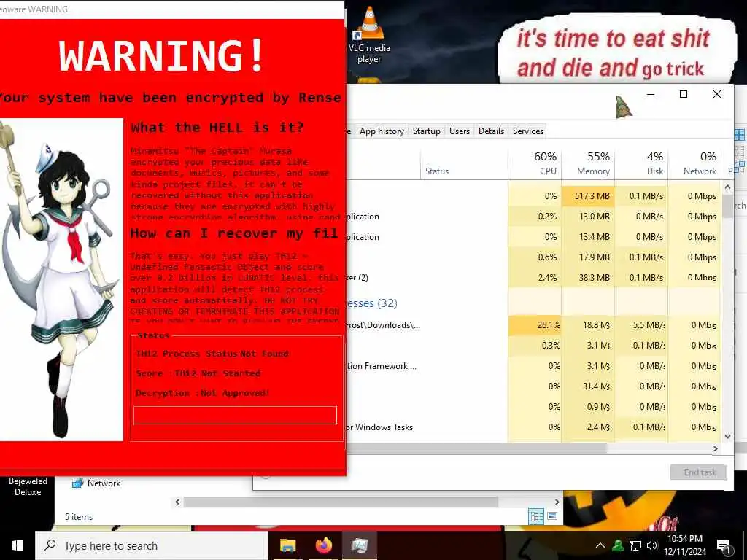
Task: Open the volume speaker tray icon
Action: pyautogui.click(x=652, y=545)
